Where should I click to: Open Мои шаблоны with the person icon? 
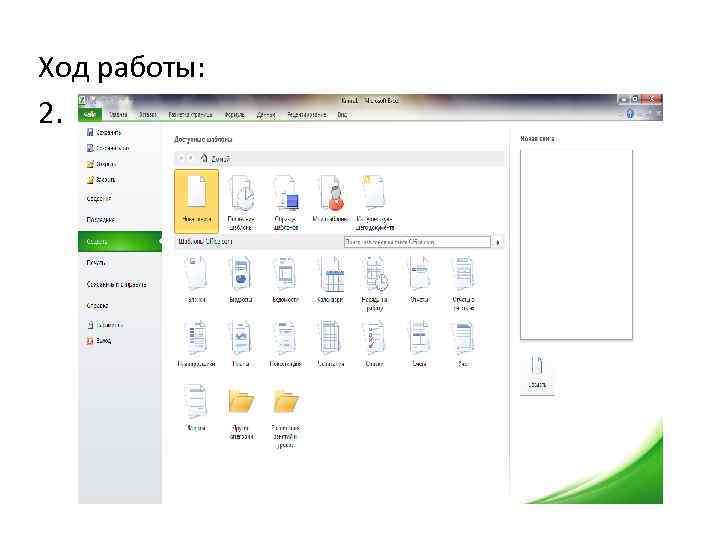[331, 198]
